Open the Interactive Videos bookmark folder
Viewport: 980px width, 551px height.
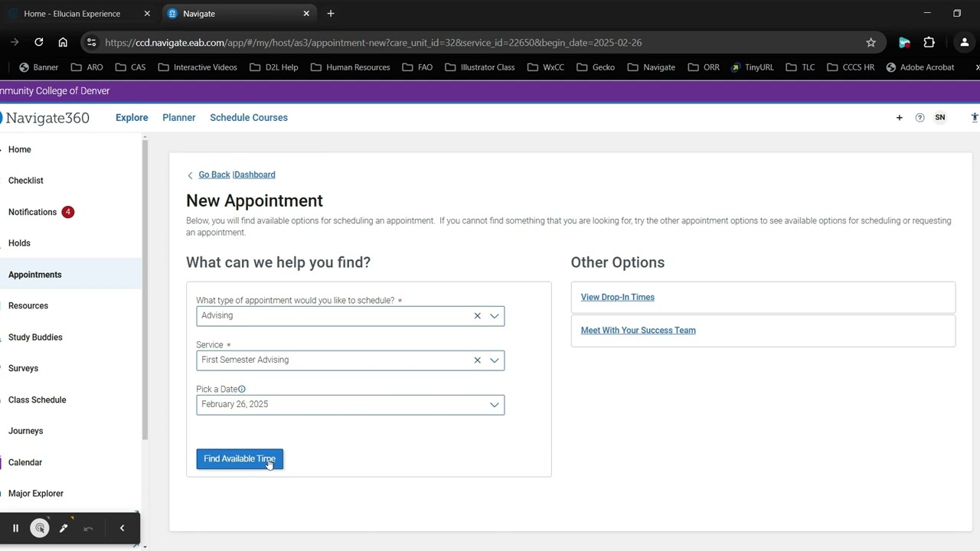pyautogui.click(x=198, y=67)
